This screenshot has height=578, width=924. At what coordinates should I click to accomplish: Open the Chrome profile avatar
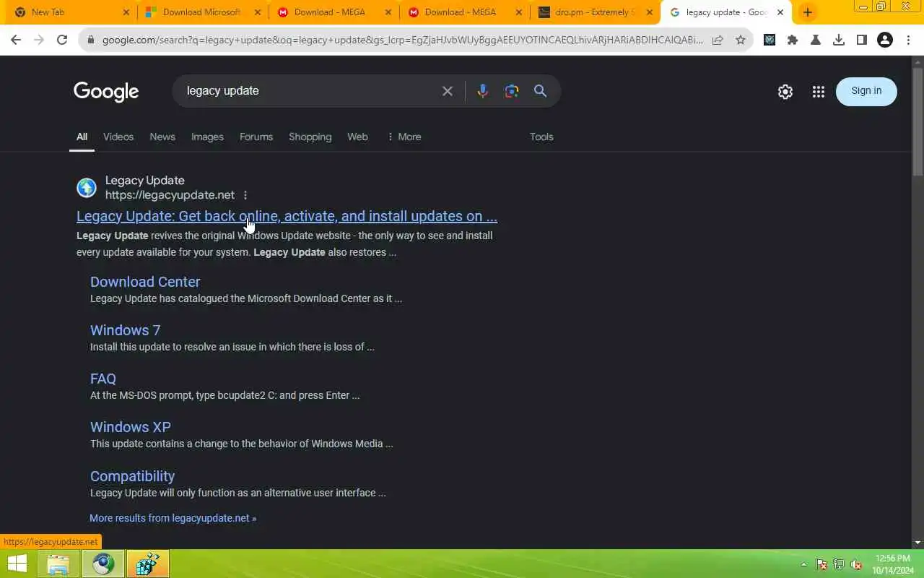(x=885, y=40)
